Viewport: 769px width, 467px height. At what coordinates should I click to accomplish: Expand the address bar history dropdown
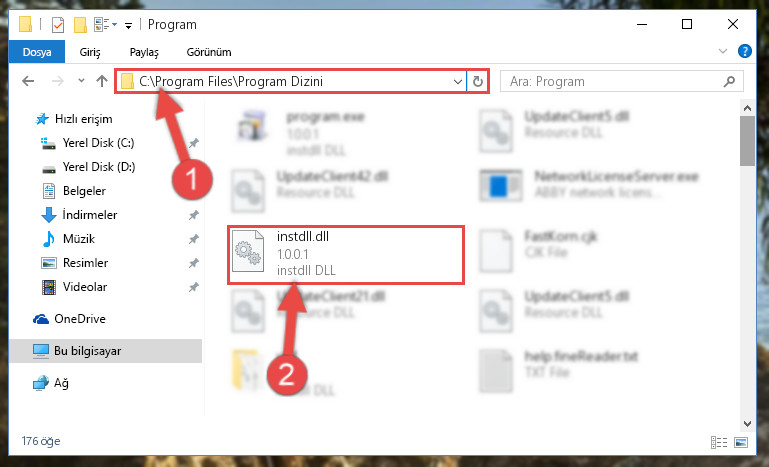coord(458,81)
